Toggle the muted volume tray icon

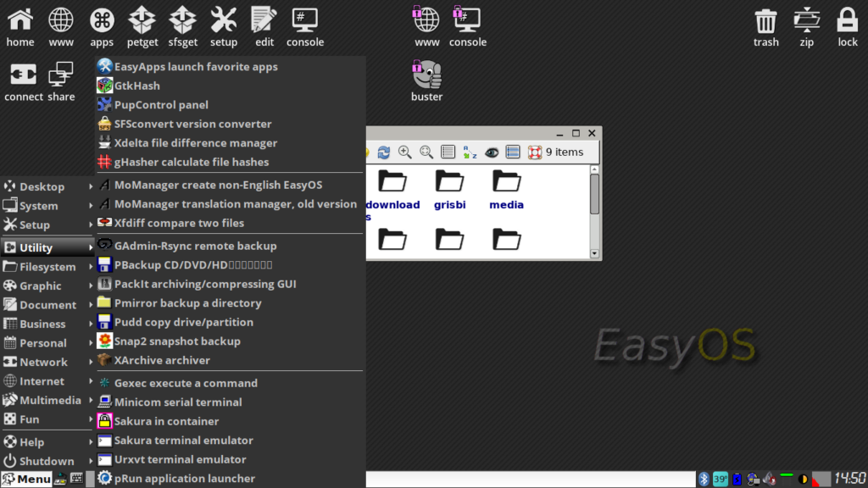(770, 480)
